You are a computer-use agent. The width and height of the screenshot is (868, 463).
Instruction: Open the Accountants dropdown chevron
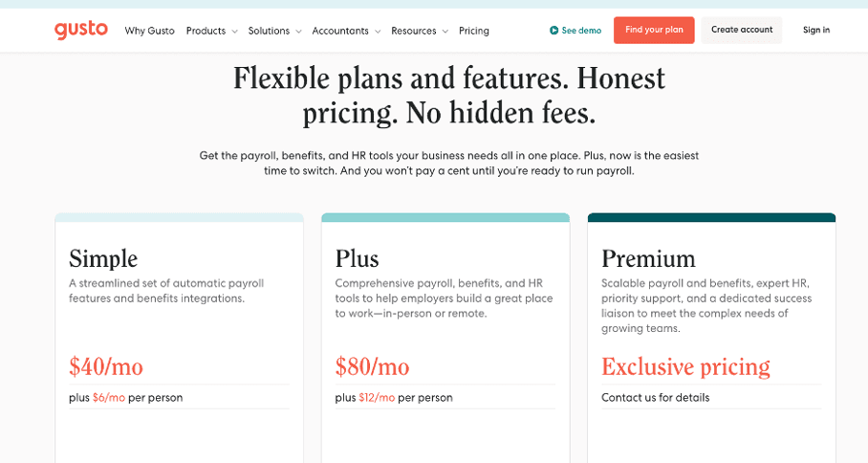click(378, 32)
